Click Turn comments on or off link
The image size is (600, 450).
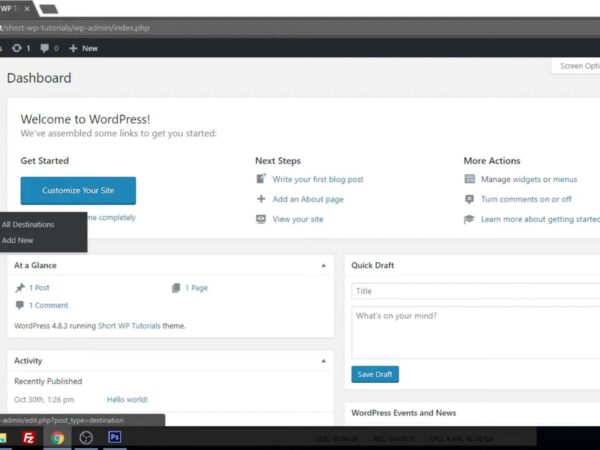pos(526,199)
